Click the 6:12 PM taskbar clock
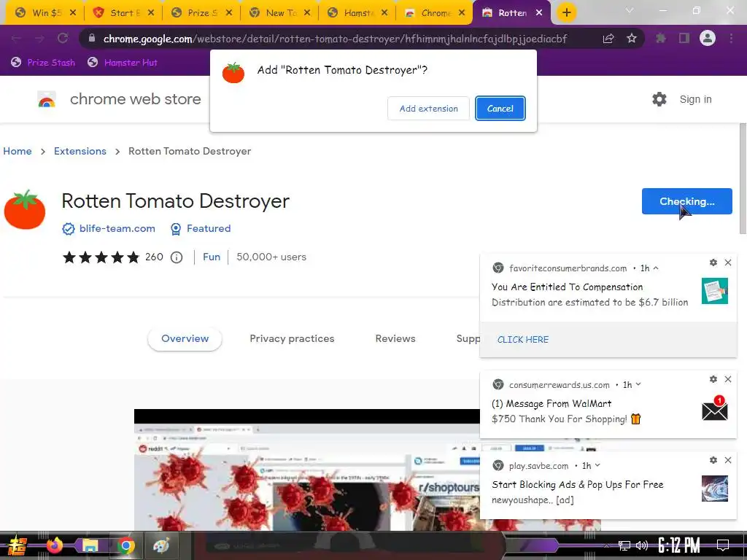The image size is (747, 560). (x=679, y=545)
